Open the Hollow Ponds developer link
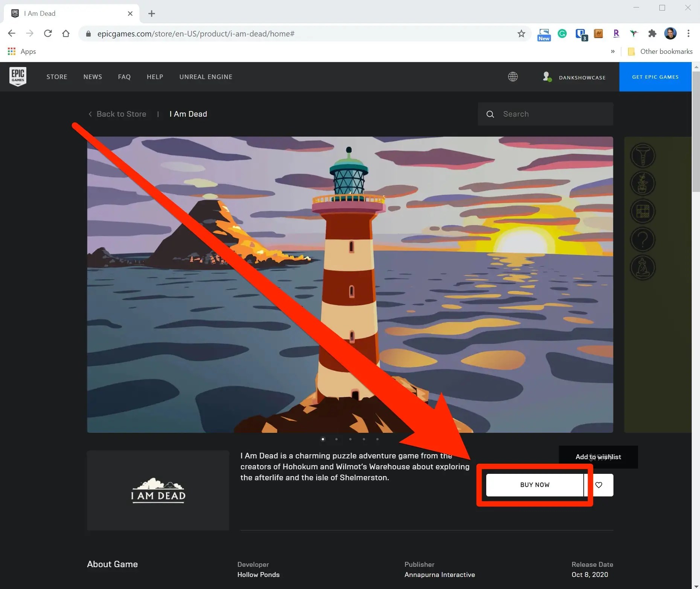 pyautogui.click(x=258, y=575)
